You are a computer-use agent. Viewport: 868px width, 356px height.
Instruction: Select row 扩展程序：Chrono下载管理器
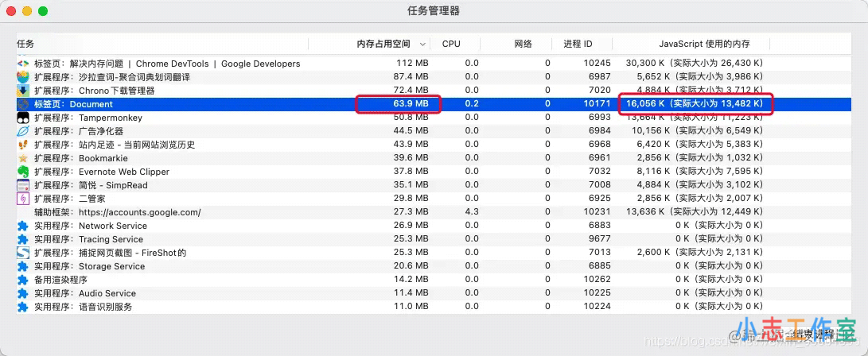(434, 91)
